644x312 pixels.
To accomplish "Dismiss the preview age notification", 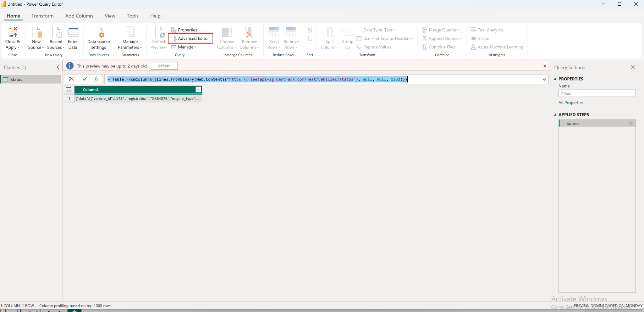I will [x=545, y=66].
